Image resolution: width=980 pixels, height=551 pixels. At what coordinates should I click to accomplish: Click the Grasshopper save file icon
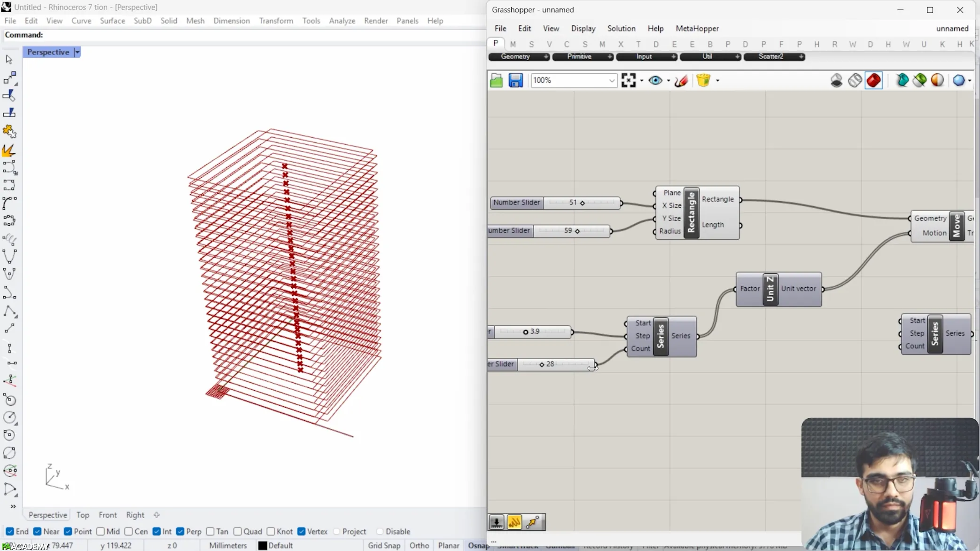(x=515, y=80)
